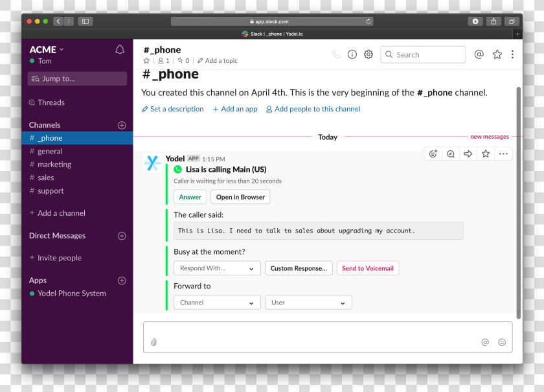
Task: Add reaction to Yodel message
Action: pos(433,154)
